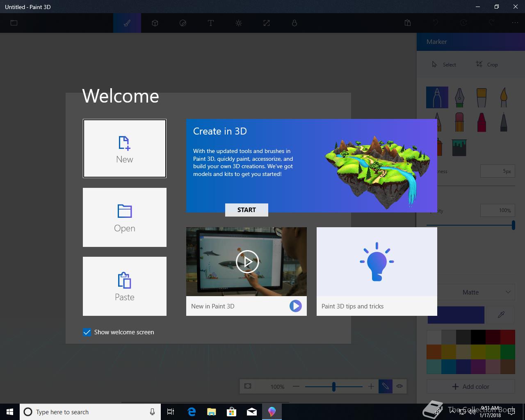Select the Text tool tab
The image size is (525, 420).
[211, 23]
